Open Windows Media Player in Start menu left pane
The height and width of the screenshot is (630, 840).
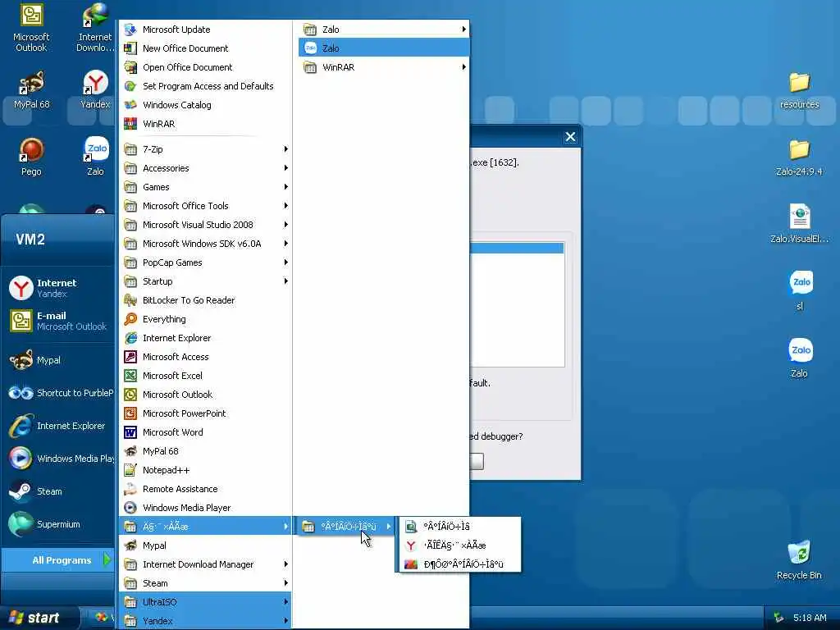click(58, 459)
